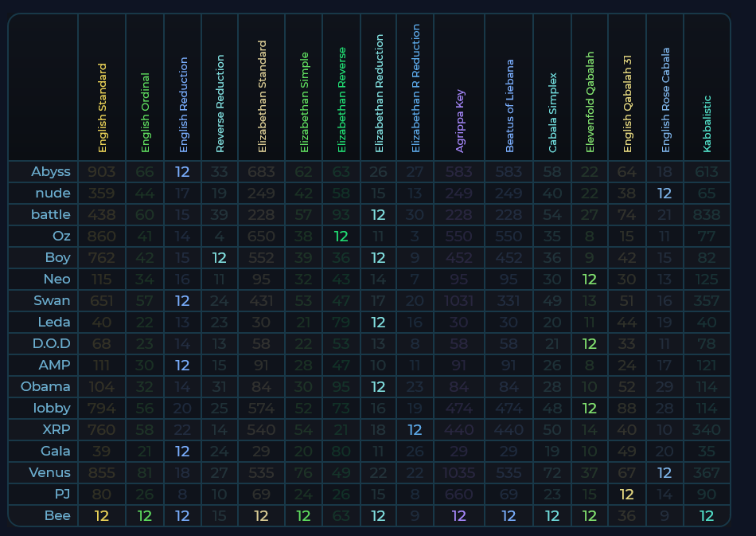The width and height of the screenshot is (756, 536).
Task: Click highlighted 12 in Oz row
Action: pyautogui.click(x=341, y=236)
